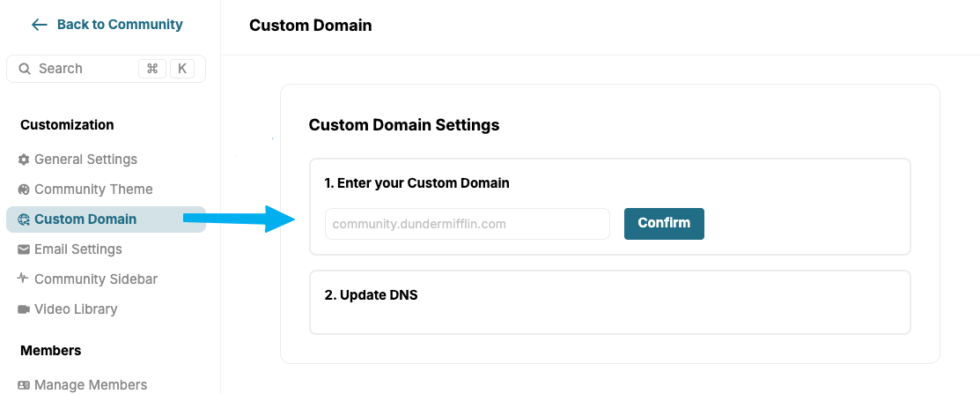Click the K shortcut key badge
Screen dimensions: 980x394
tap(182, 69)
